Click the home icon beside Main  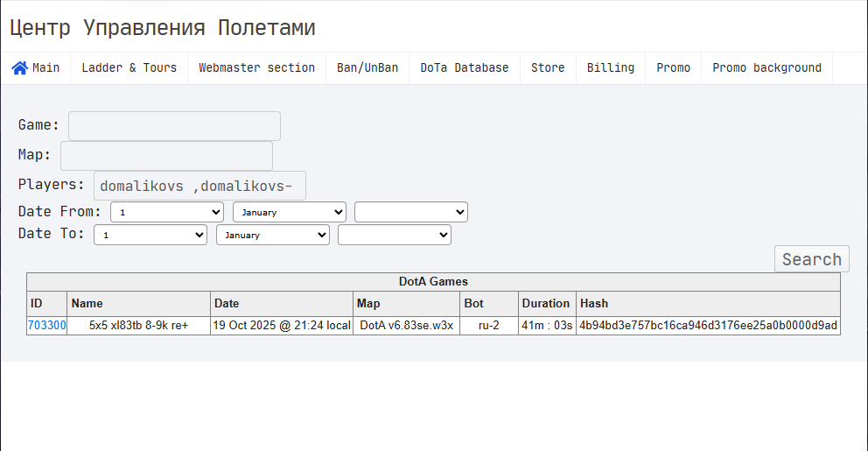point(19,67)
